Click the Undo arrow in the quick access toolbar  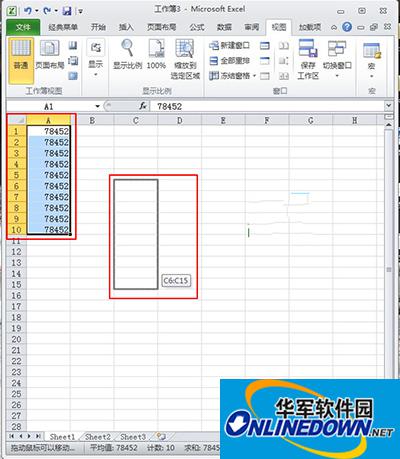pyautogui.click(x=28, y=11)
